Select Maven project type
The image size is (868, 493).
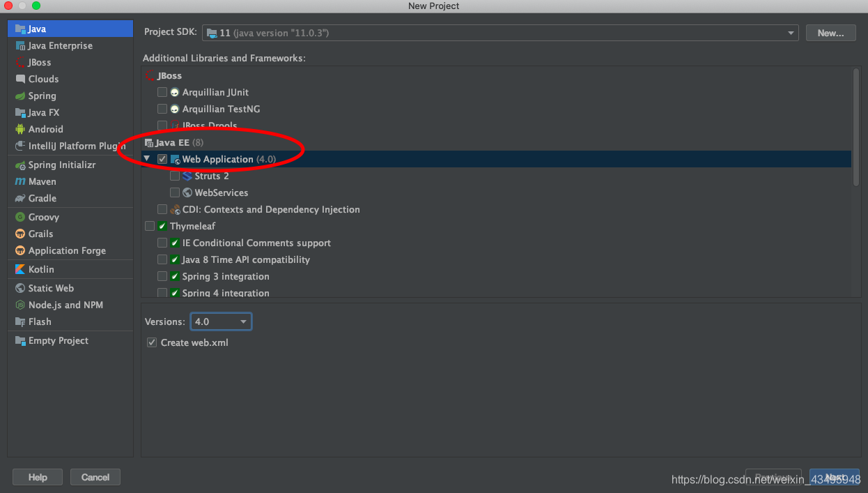click(70, 182)
